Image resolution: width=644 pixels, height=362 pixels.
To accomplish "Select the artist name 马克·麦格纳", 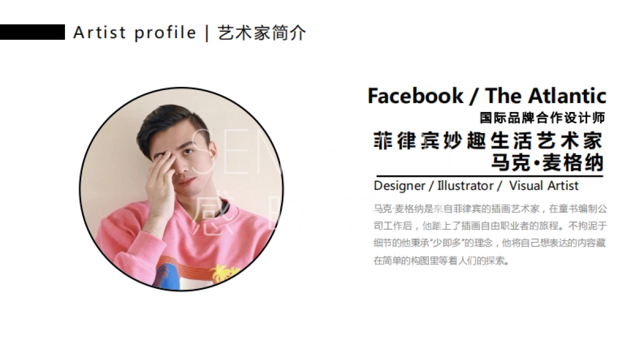I will click(x=547, y=162).
